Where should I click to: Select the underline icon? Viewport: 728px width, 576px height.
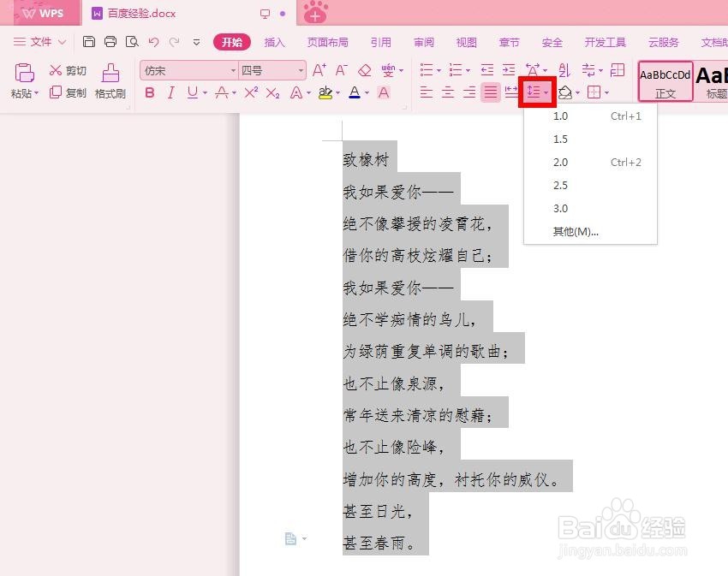(192, 92)
